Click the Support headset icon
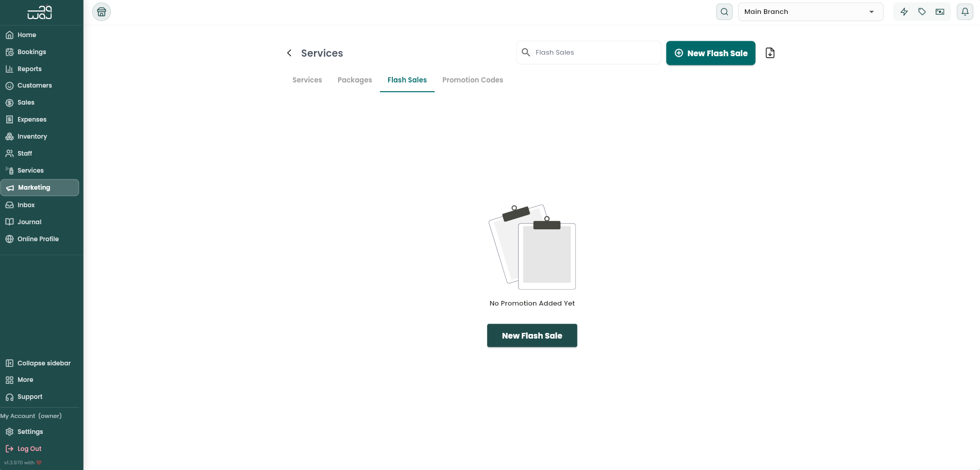Screen dimensions: 980x470 point(9,397)
